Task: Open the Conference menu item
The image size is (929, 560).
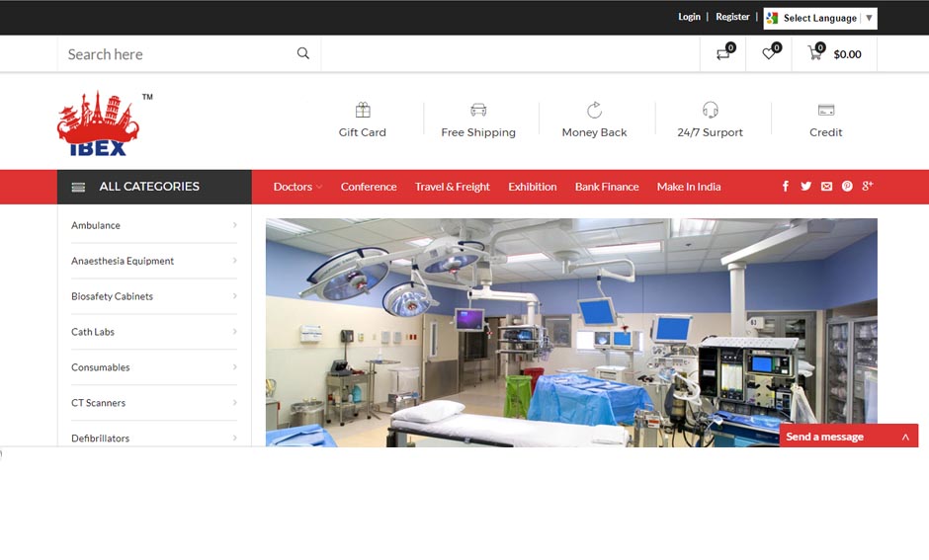Action: pyautogui.click(x=369, y=187)
